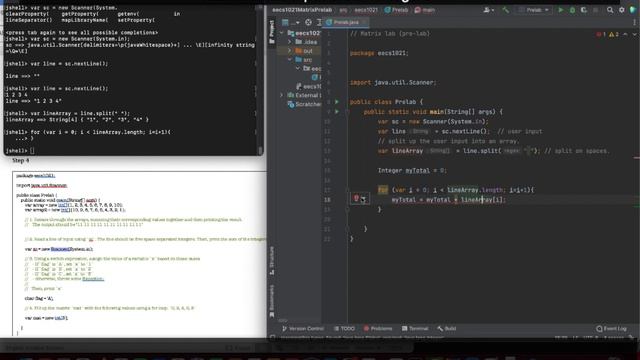Collapse the src folder
The image size is (640, 360).
tap(290, 60)
